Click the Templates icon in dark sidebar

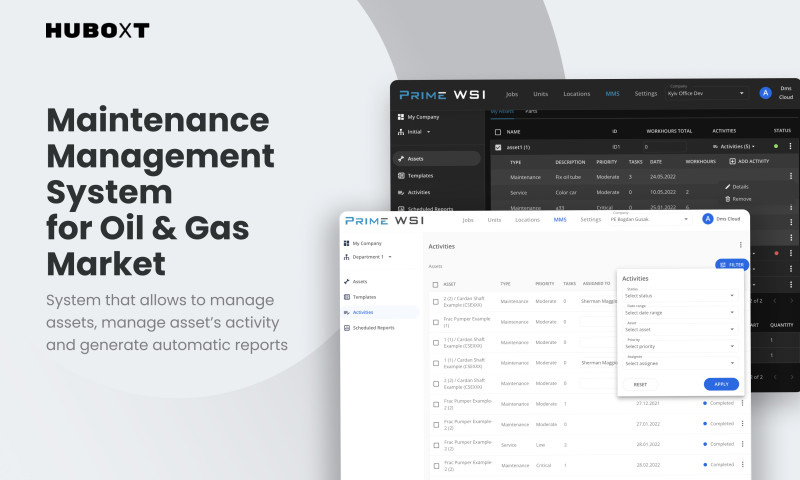coord(401,175)
